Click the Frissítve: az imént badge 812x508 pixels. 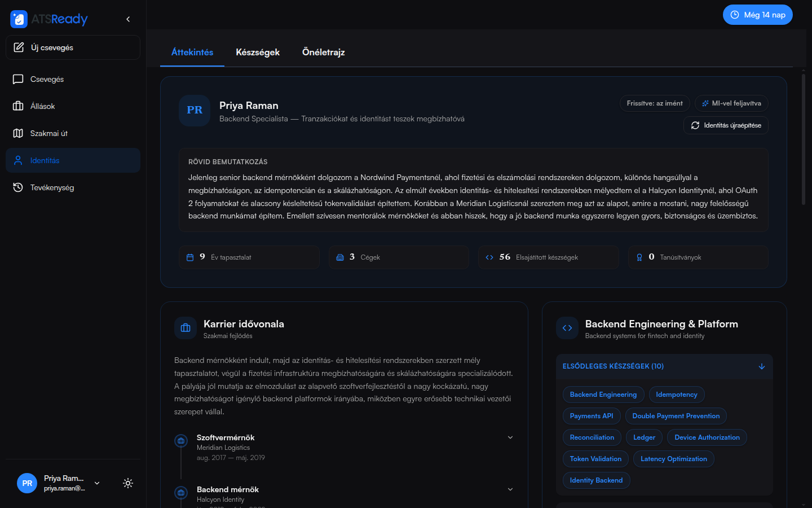click(655, 103)
